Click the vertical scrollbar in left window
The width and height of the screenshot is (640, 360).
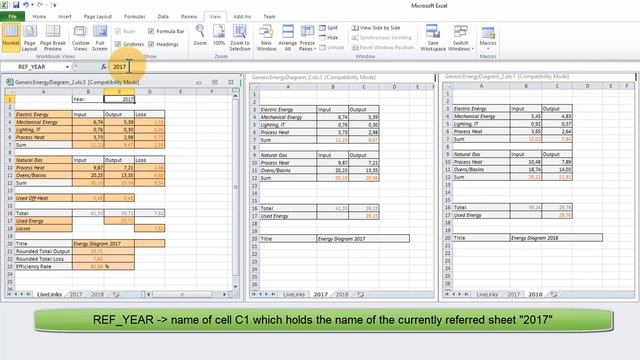(x=236, y=187)
